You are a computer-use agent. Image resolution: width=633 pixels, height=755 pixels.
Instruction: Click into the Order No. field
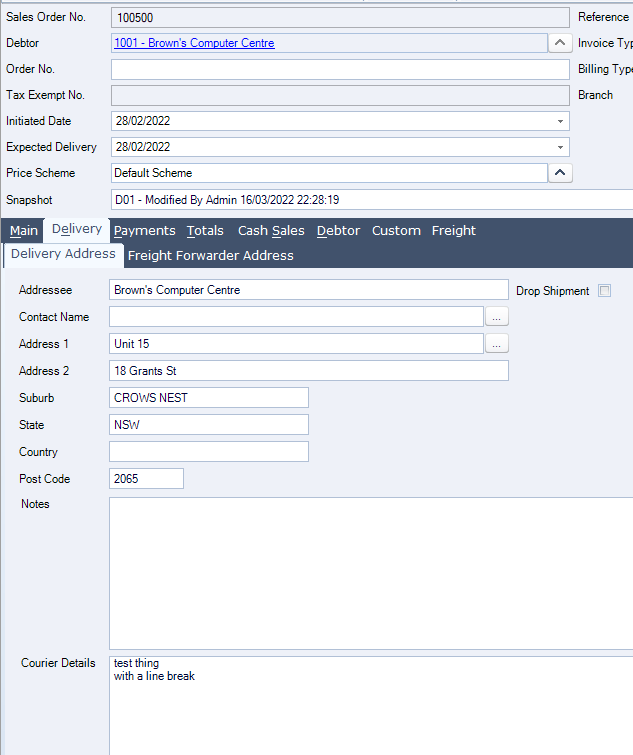click(339, 69)
